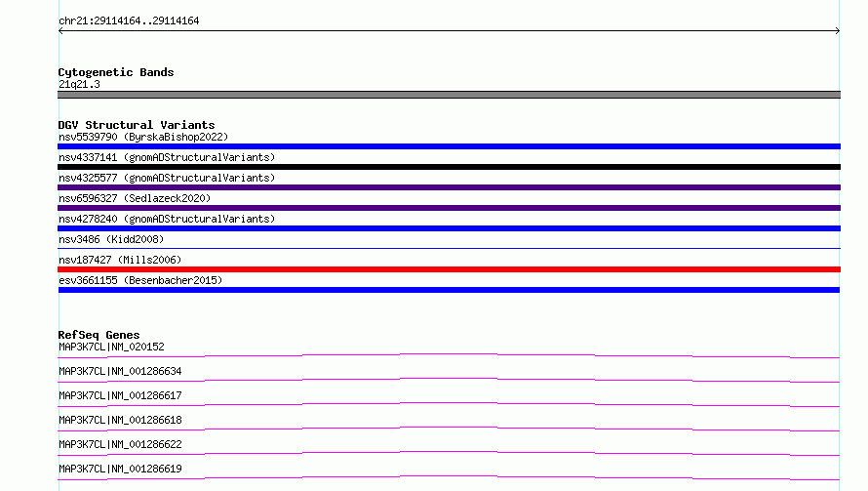Image resolution: width=868 pixels, height=491 pixels.
Task: Click the gray 21q21.3 cytogenetic band bar
Action: coord(449,95)
